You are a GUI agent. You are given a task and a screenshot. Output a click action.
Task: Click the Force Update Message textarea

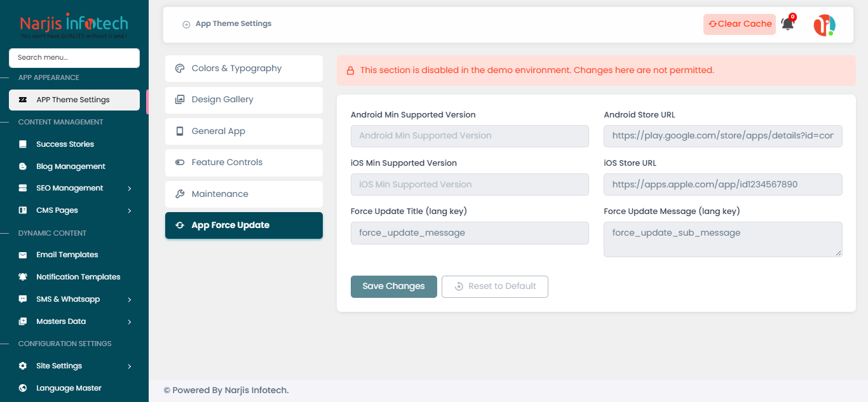723,239
